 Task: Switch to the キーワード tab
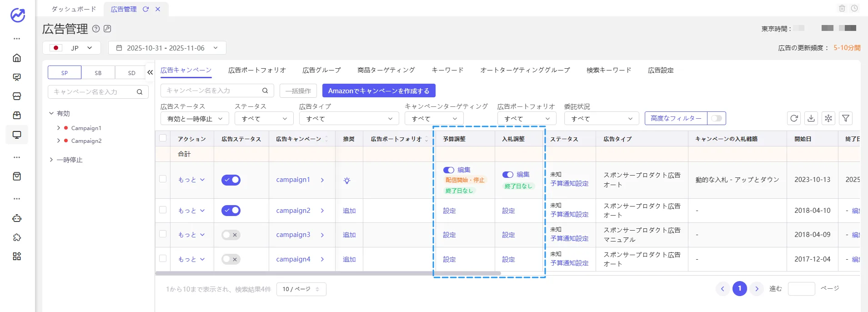point(447,70)
